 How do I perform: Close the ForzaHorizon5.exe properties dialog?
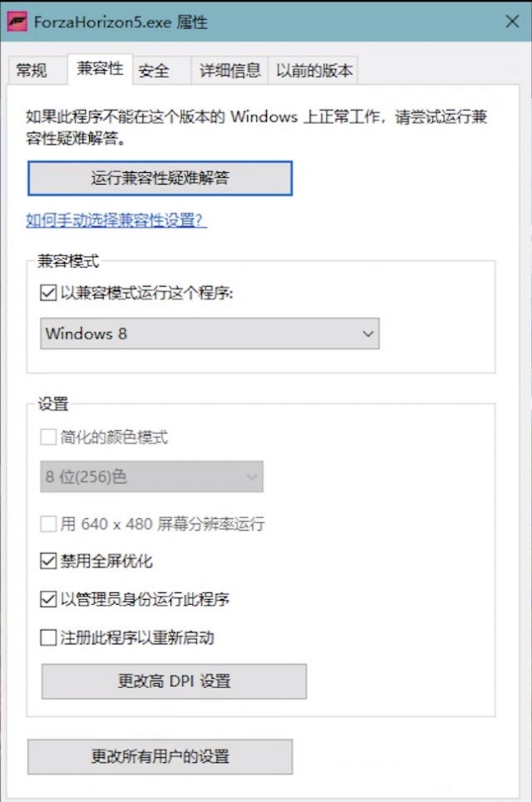pyautogui.click(x=512, y=22)
